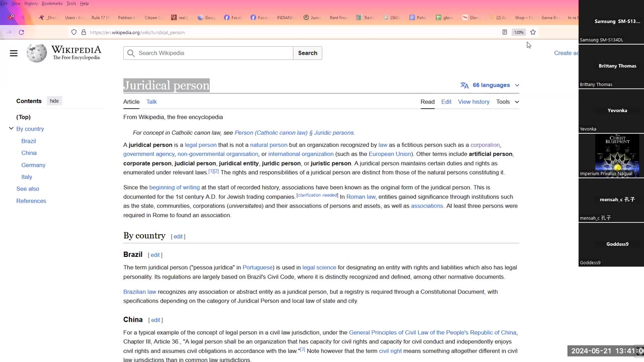Follow the beginning of writing link
The width and height of the screenshot is (644, 362).
(x=175, y=187)
